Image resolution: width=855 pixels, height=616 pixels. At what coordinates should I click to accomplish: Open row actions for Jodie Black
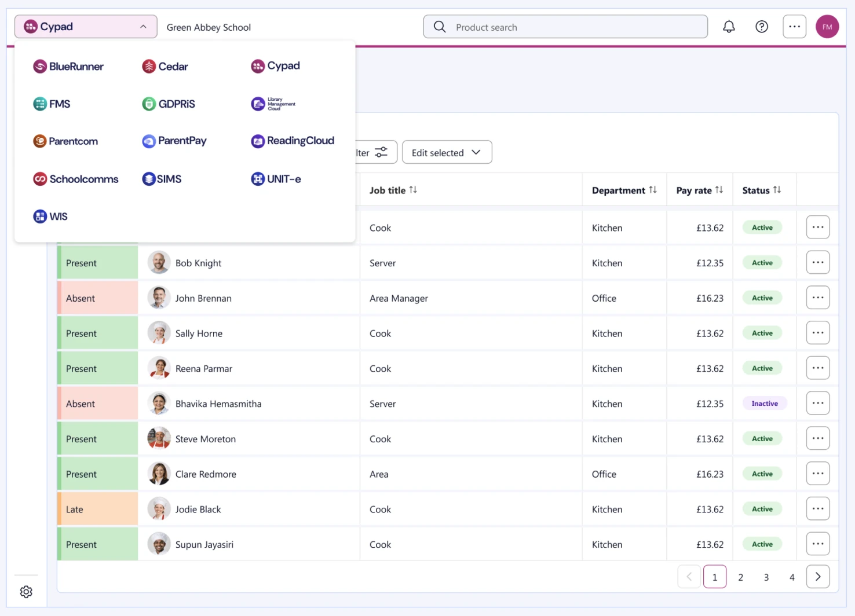818,509
